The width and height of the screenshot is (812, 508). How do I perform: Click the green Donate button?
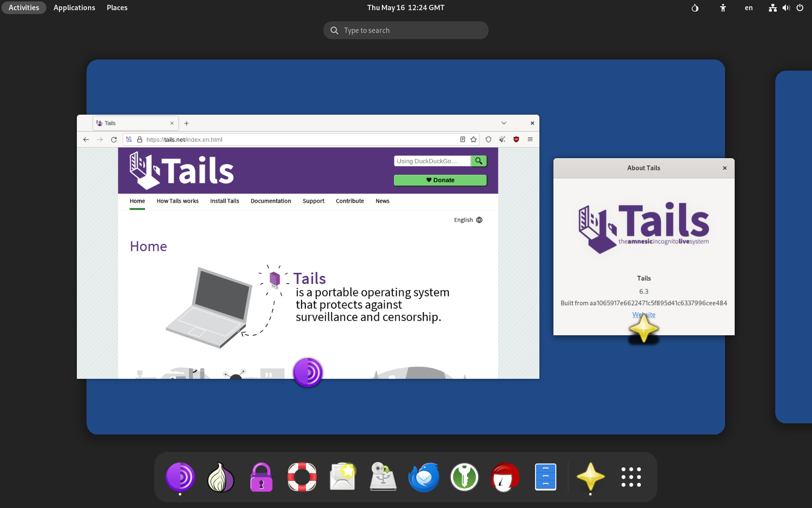pos(440,180)
